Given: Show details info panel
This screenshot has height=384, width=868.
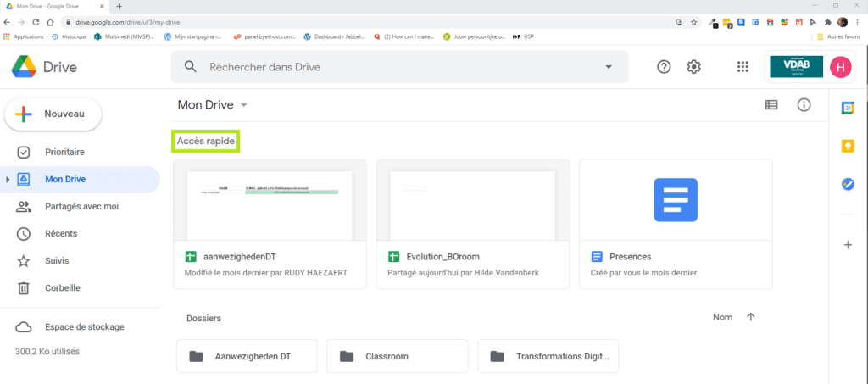Looking at the screenshot, I should tap(804, 104).
